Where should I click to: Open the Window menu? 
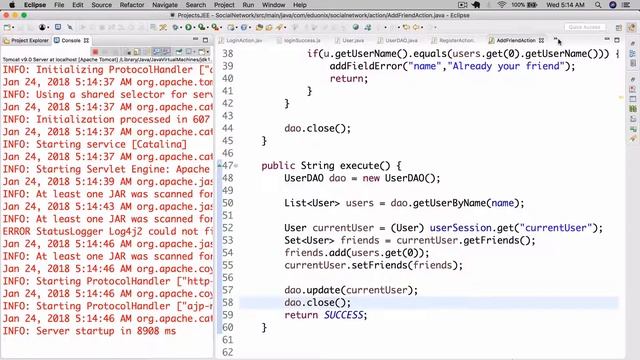click(273, 5)
